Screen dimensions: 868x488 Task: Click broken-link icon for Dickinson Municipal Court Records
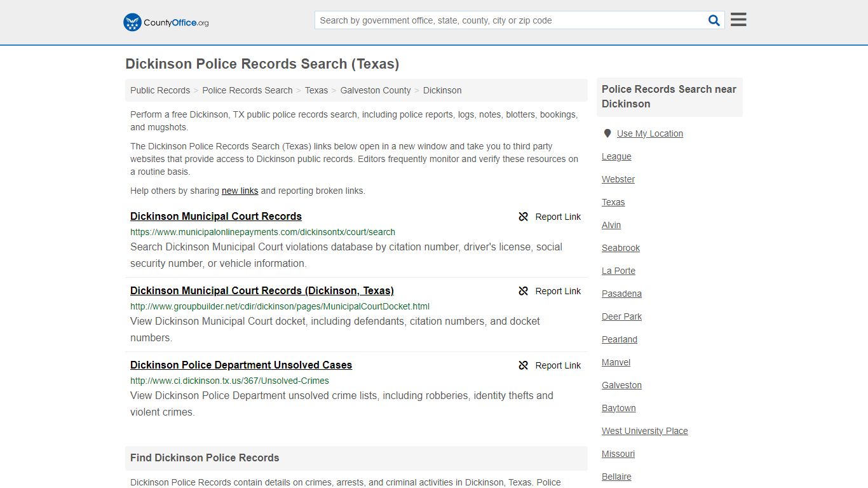(x=524, y=217)
